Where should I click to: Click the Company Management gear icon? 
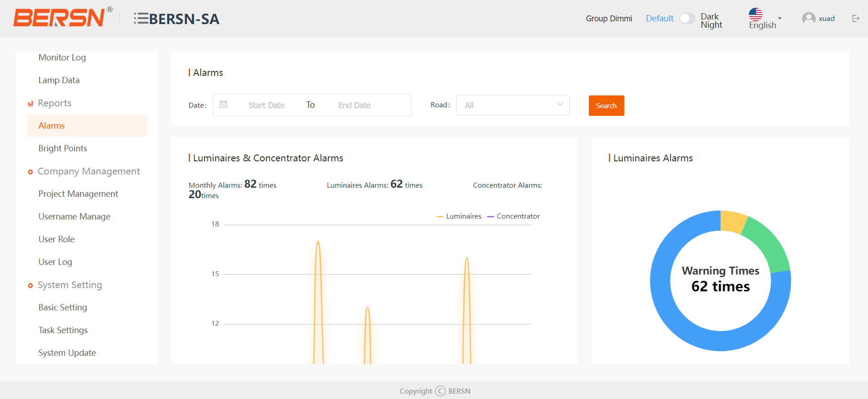(x=30, y=172)
